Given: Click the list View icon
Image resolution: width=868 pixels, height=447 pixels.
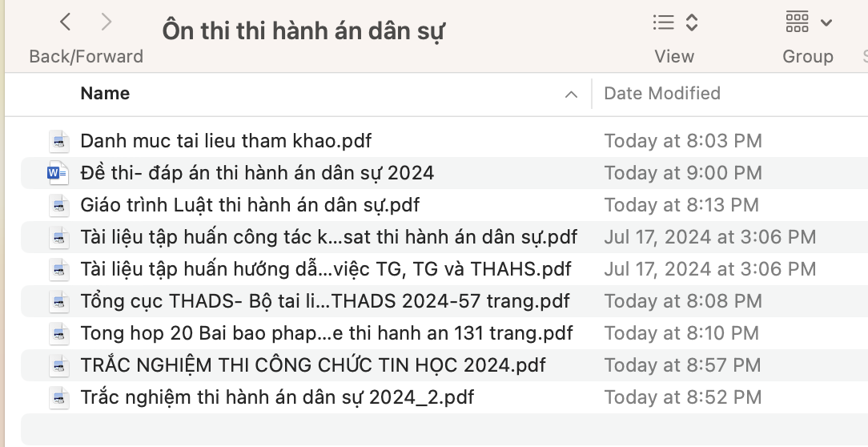Looking at the screenshot, I should click(663, 22).
